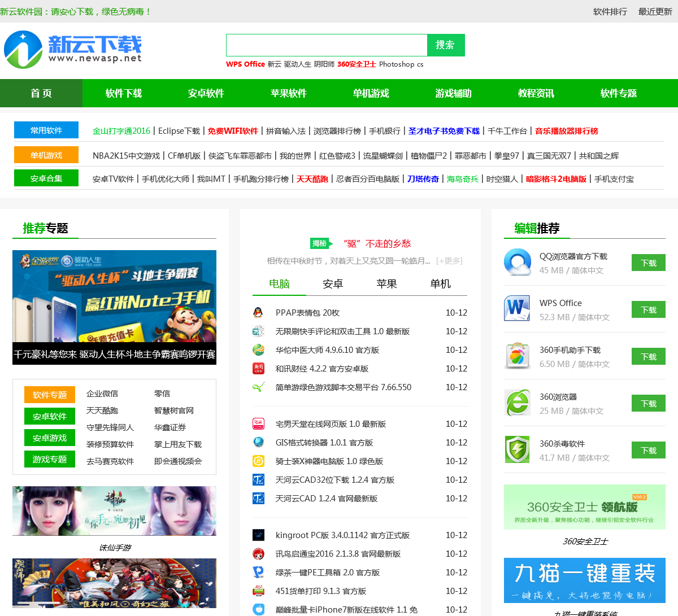Image resolution: width=678 pixels, height=616 pixels.
Task: Click icon beside 简单游绿色游戏脚本交易平台
Action: coord(258,387)
